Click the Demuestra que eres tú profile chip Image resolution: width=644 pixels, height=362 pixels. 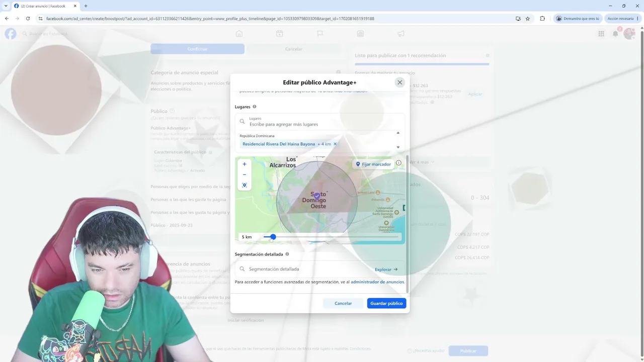[578, 19]
